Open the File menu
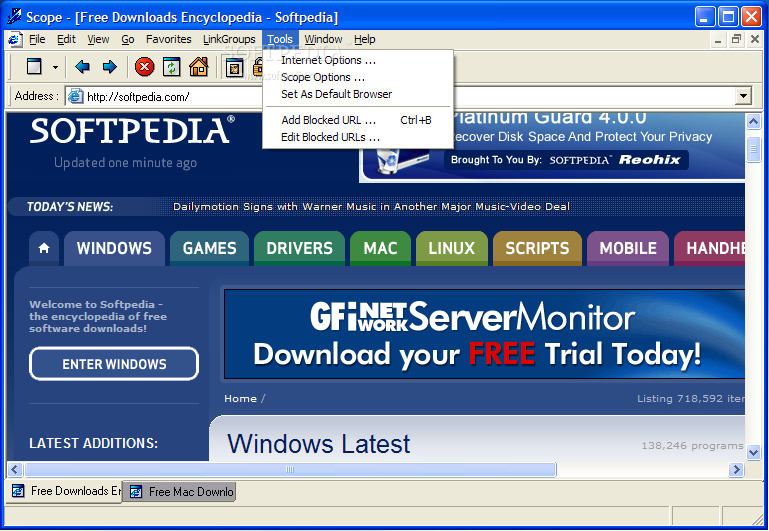 coord(37,39)
